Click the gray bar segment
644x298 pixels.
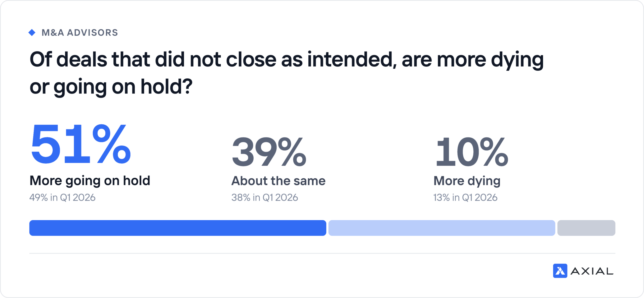coord(586,228)
